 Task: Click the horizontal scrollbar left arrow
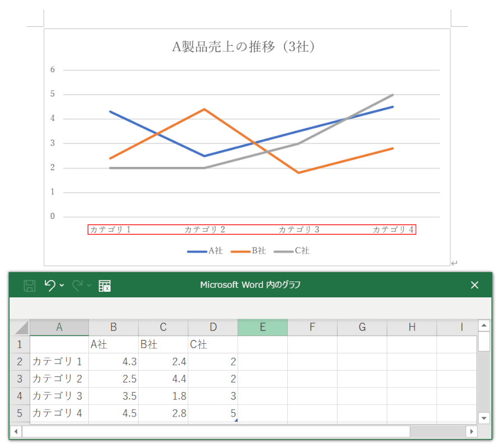point(16,432)
